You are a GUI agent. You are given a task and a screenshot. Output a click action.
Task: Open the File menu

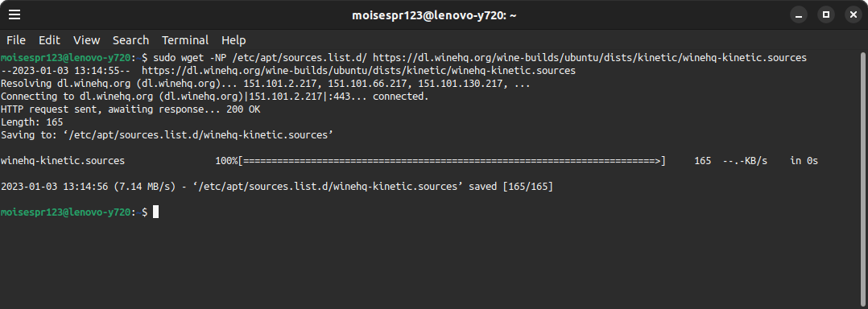(x=16, y=40)
